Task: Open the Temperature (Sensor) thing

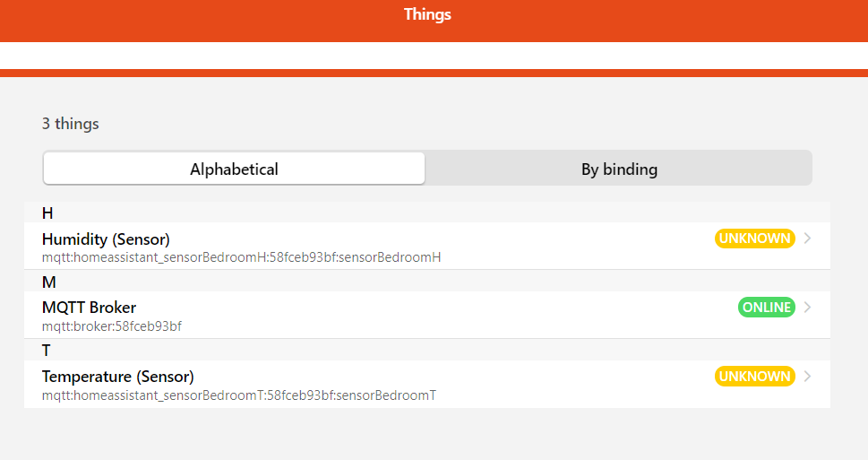Action: coord(117,377)
